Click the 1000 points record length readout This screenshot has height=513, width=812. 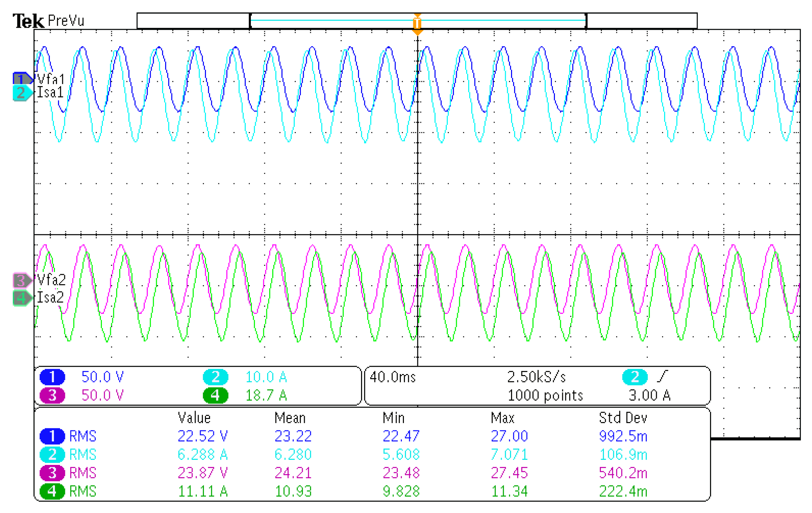(545, 395)
